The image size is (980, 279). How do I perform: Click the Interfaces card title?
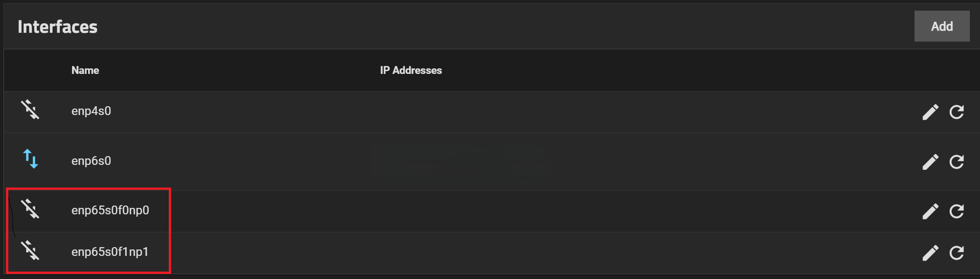click(x=58, y=27)
